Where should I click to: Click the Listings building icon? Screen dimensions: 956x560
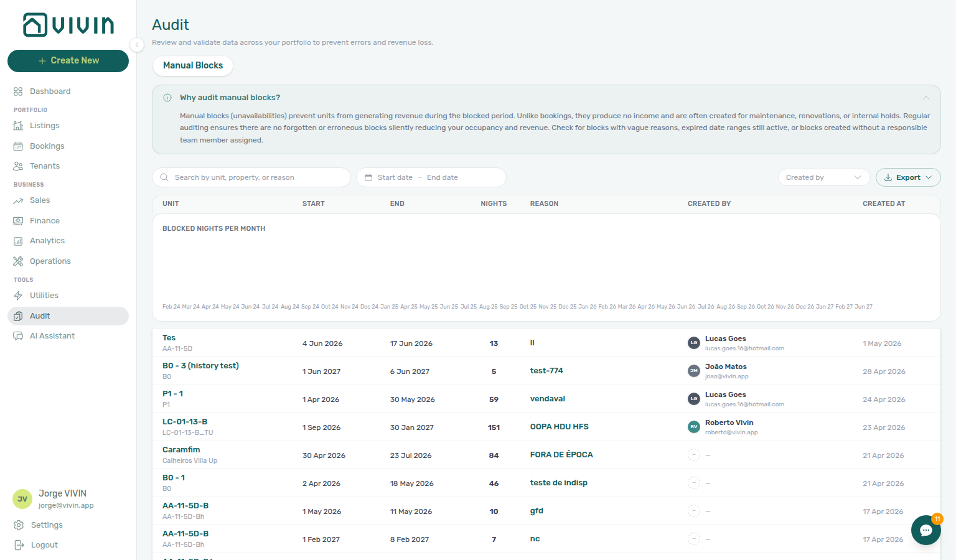(x=18, y=126)
